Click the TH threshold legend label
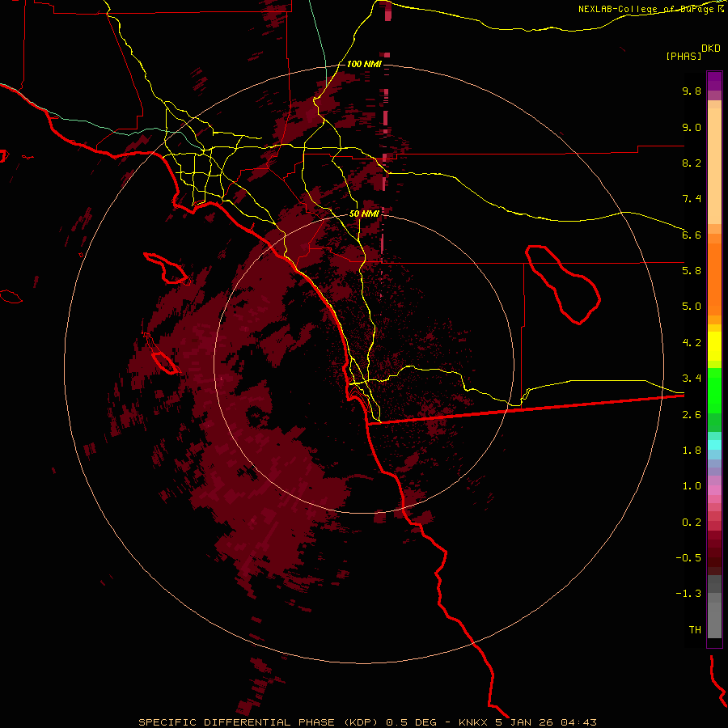The width and height of the screenshot is (728, 728). (x=695, y=630)
